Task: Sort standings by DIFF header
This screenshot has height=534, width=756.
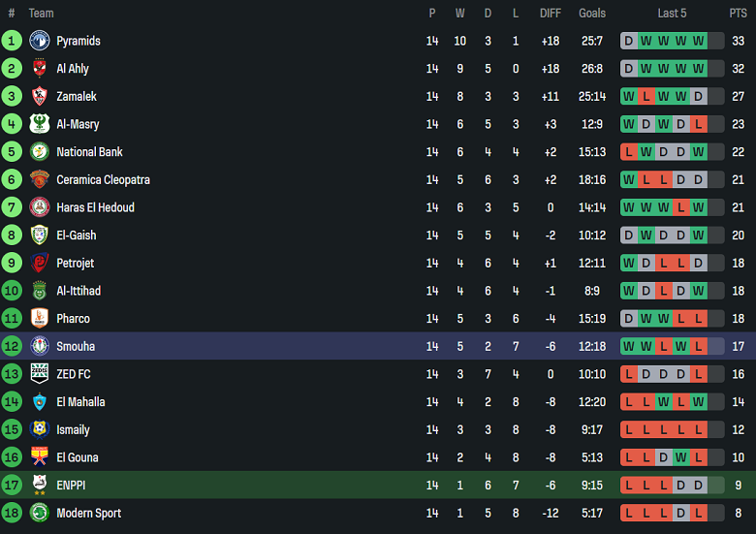Action: coord(550,14)
